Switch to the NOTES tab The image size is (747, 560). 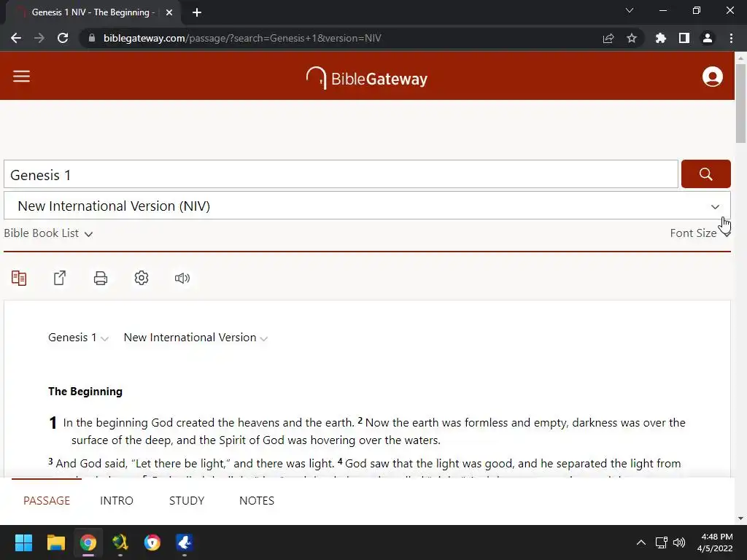(x=257, y=500)
